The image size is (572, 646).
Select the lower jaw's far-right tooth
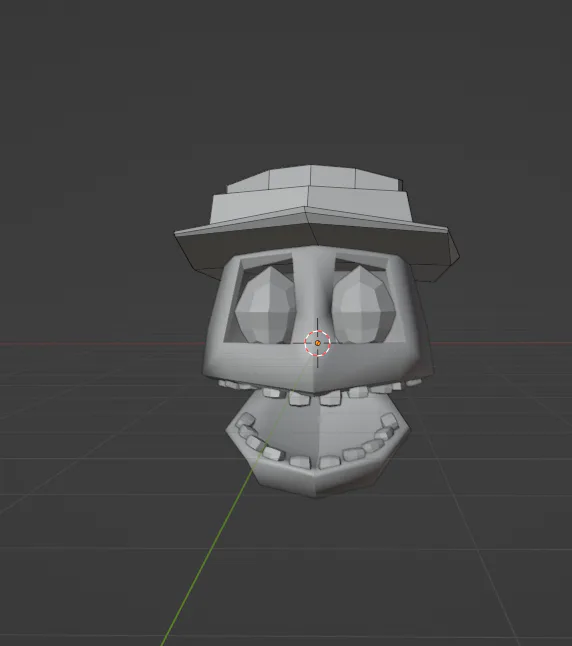coord(389,420)
